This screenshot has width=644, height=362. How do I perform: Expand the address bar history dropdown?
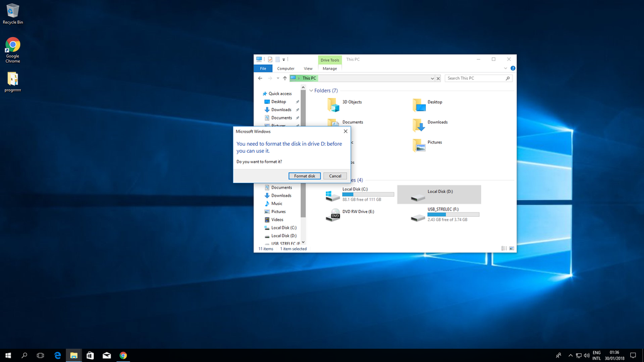point(432,79)
